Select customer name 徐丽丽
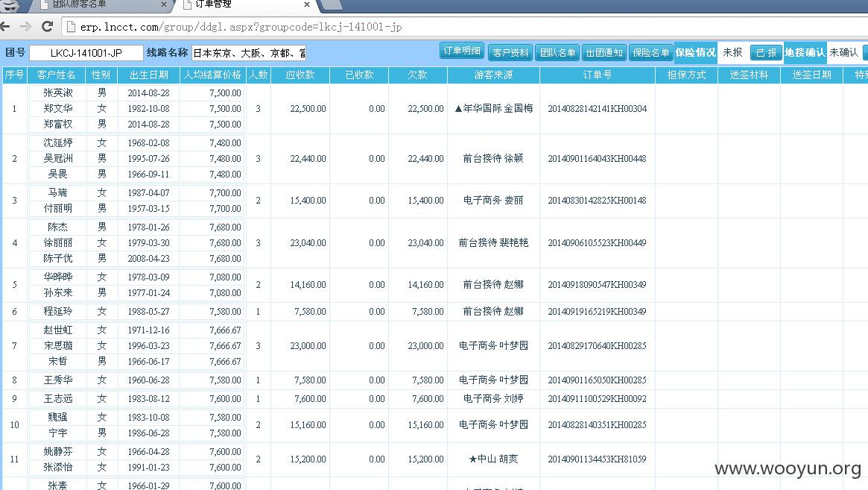This screenshot has height=490, width=868. pyautogui.click(x=57, y=243)
